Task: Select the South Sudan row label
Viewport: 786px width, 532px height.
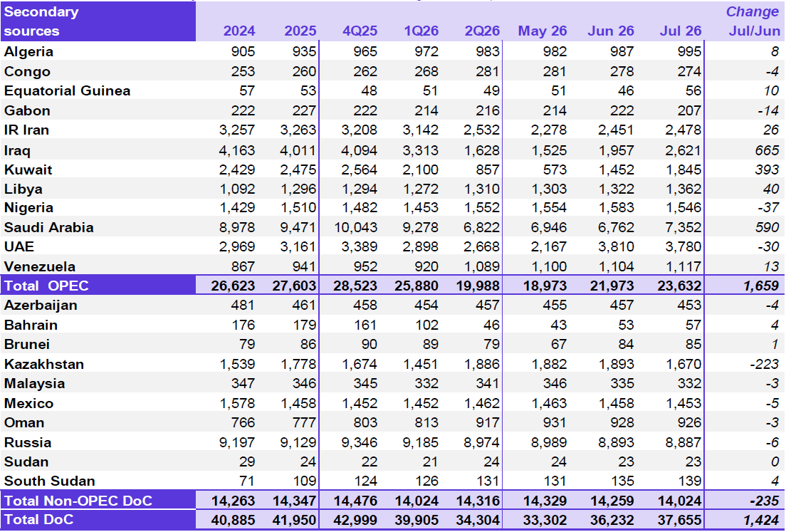Action: (49, 481)
